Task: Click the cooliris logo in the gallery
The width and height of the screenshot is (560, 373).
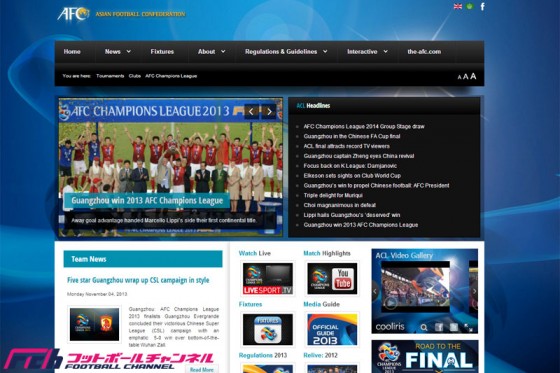Action: [x=390, y=327]
